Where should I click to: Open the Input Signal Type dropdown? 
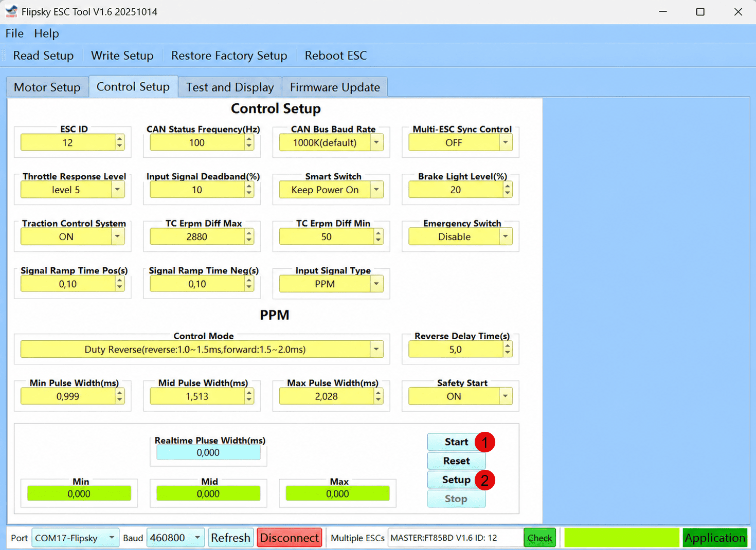click(331, 284)
